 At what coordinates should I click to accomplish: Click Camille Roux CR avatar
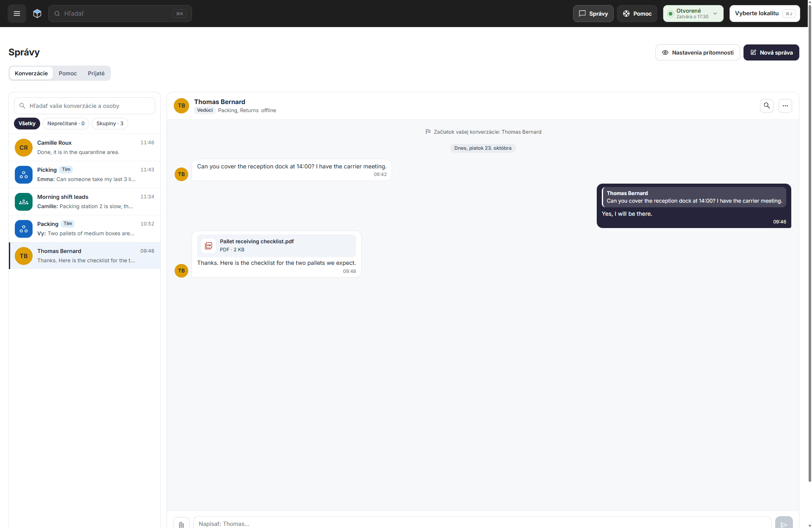(24, 148)
